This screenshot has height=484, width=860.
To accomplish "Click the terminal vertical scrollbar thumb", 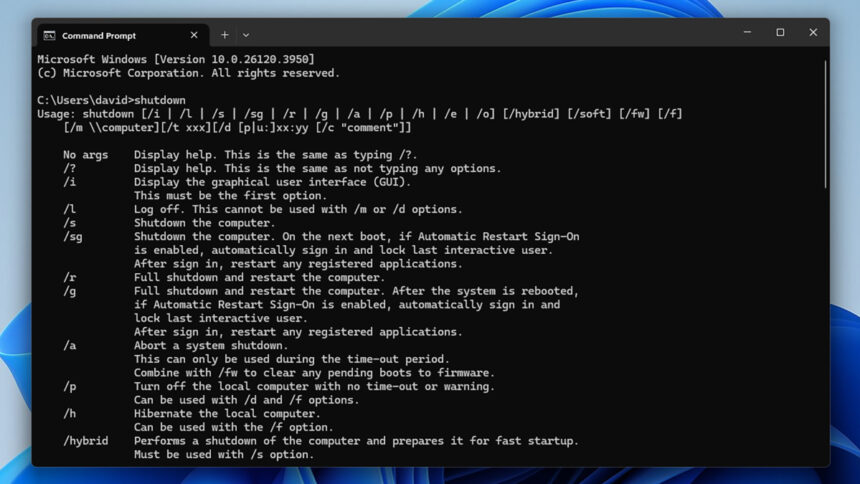I will pyautogui.click(x=825, y=124).
